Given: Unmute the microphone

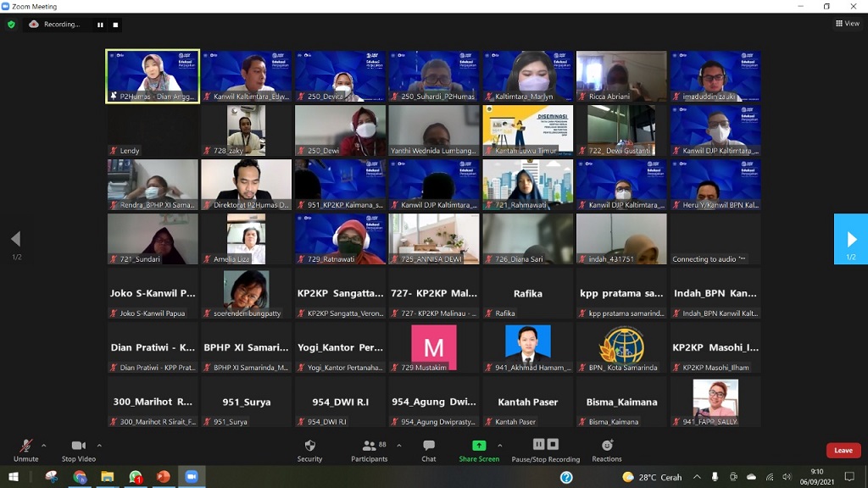Looking at the screenshot, I should [25, 450].
